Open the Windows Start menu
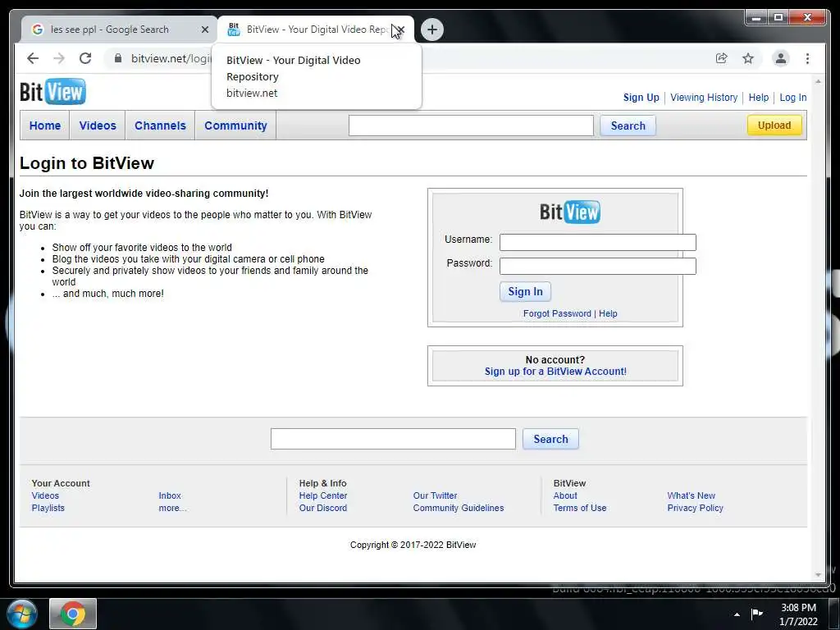This screenshot has width=840, height=630. (21, 614)
